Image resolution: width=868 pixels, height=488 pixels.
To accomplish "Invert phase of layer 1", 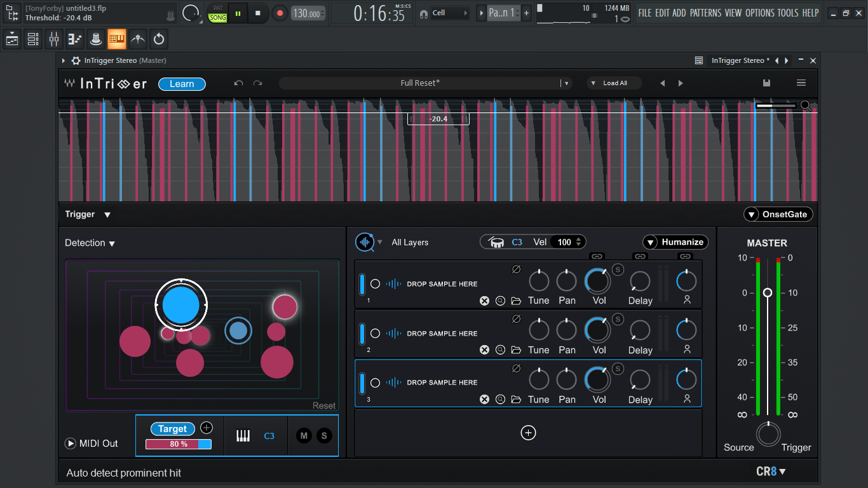I will [516, 269].
